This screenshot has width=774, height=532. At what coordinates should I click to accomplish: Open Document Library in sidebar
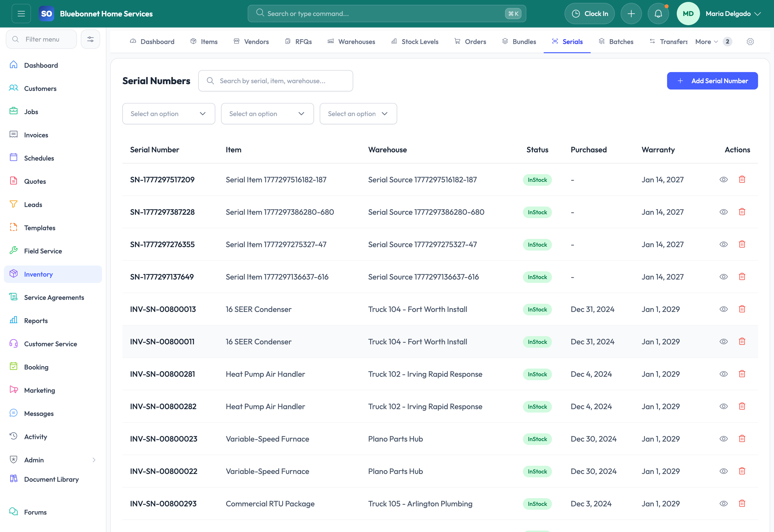coord(53,479)
